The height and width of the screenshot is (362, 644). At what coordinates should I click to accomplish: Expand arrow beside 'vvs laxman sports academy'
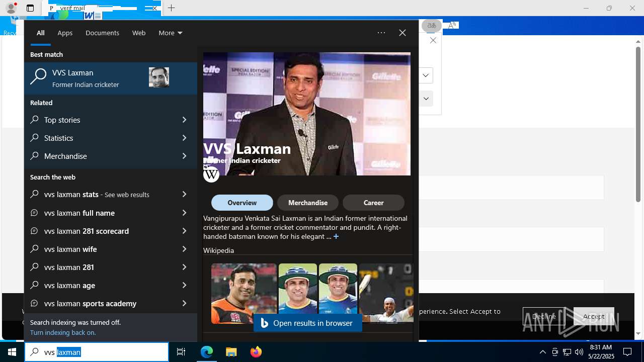(x=184, y=303)
